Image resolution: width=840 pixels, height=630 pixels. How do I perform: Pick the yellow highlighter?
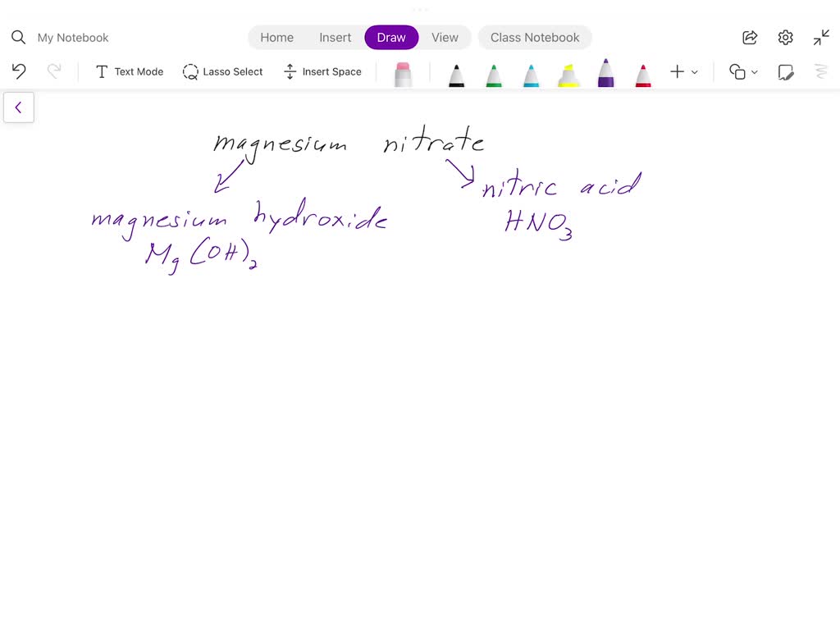point(568,72)
